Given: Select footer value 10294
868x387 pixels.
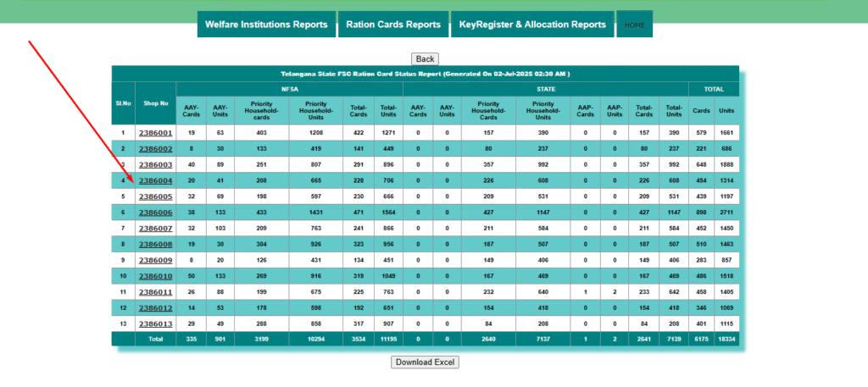Looking at the screenshot, I should [x=315, y=340].
